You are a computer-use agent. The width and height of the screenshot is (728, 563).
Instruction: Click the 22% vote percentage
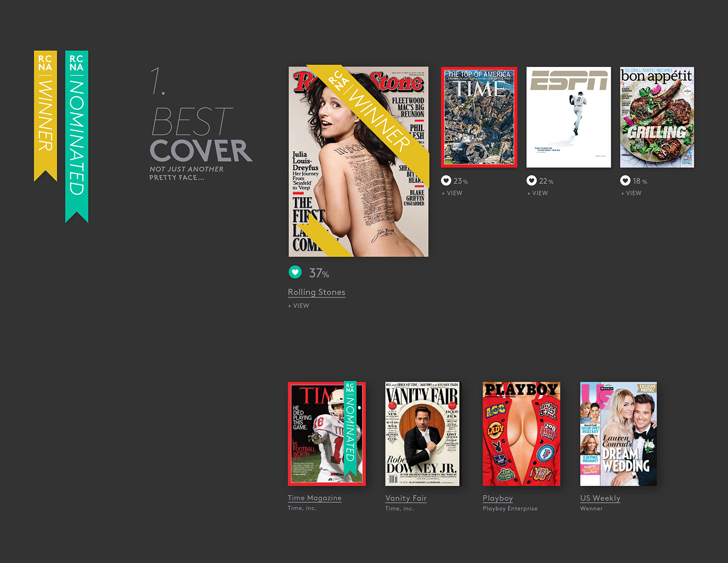tap(546, 181)
